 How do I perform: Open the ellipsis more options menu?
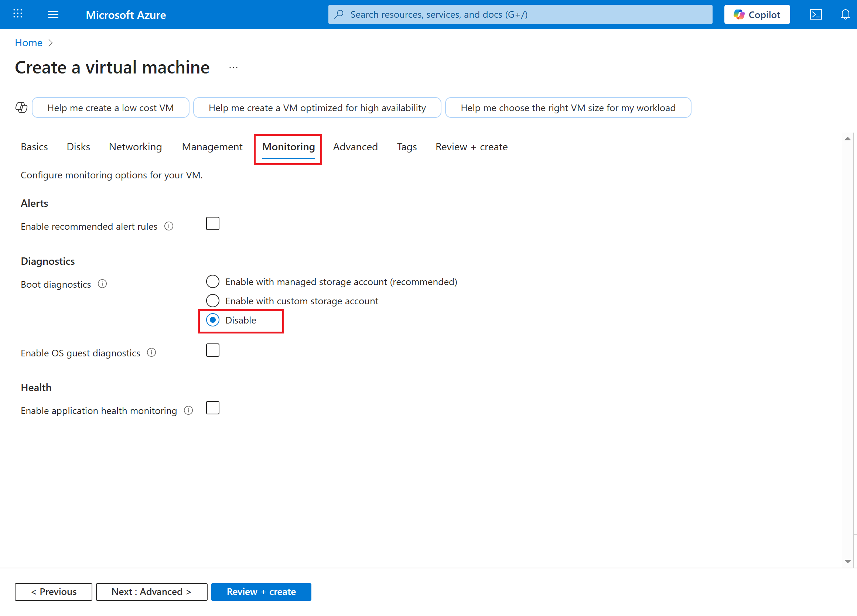233,68
